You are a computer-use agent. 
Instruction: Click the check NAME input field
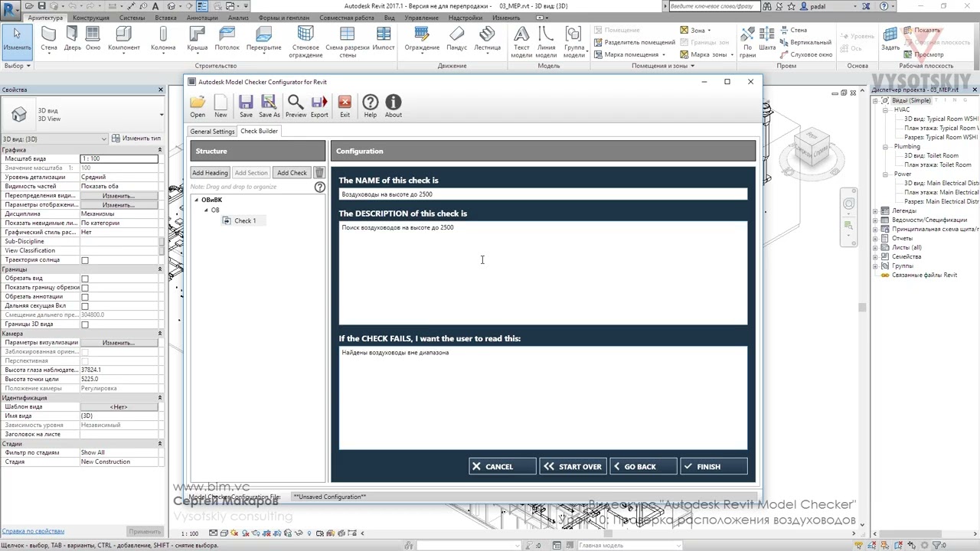[x=543, y=194]
